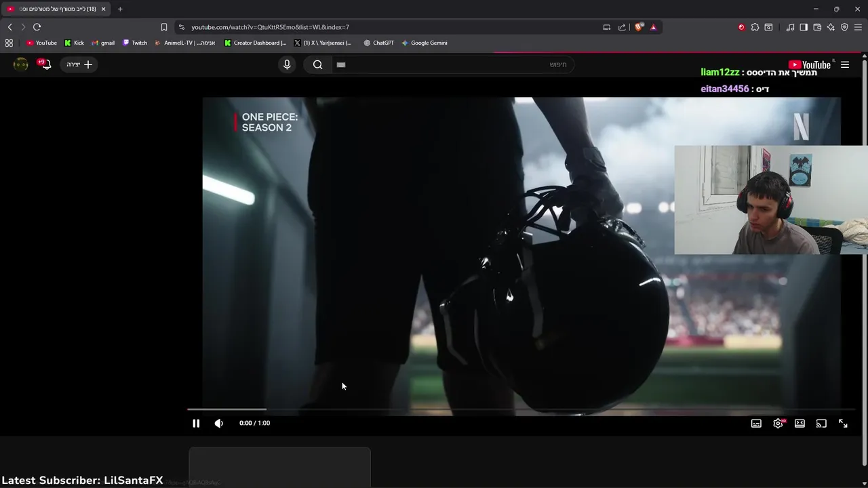Open the Brave VPN shield icon
The height and width of the screenshot is (488, 868).
tap(844, 27)
